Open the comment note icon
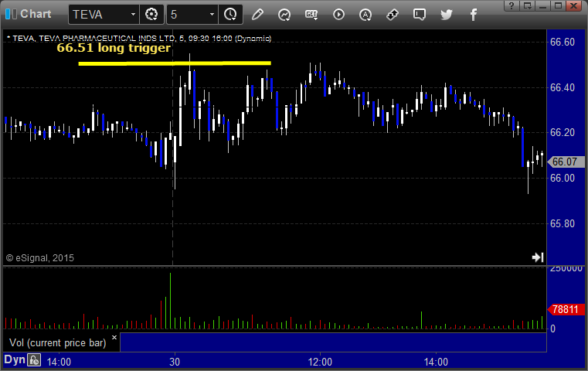The width and height of the screenshot is (588, 371). pos(420,15)
